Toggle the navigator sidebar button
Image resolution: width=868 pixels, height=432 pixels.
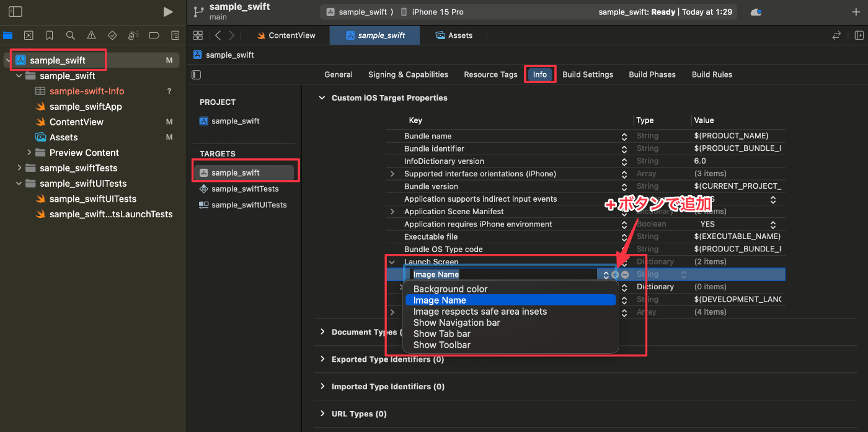[15, 12]
